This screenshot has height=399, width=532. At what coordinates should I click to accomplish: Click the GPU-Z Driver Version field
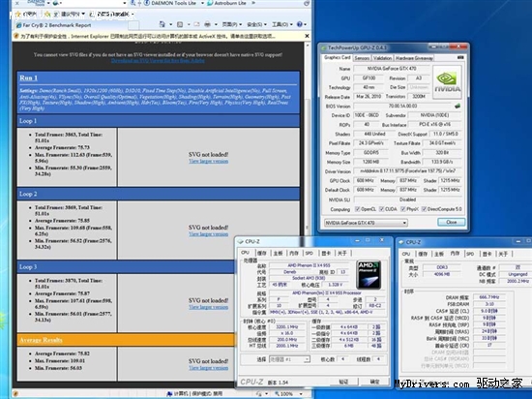point(407,171)
